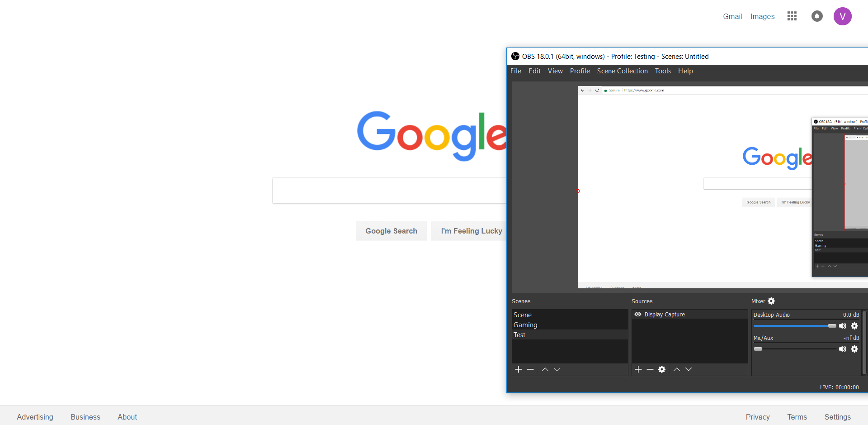Click the LIVE: 00:00:00 status text
868x425 pixels.
[840, 387]
